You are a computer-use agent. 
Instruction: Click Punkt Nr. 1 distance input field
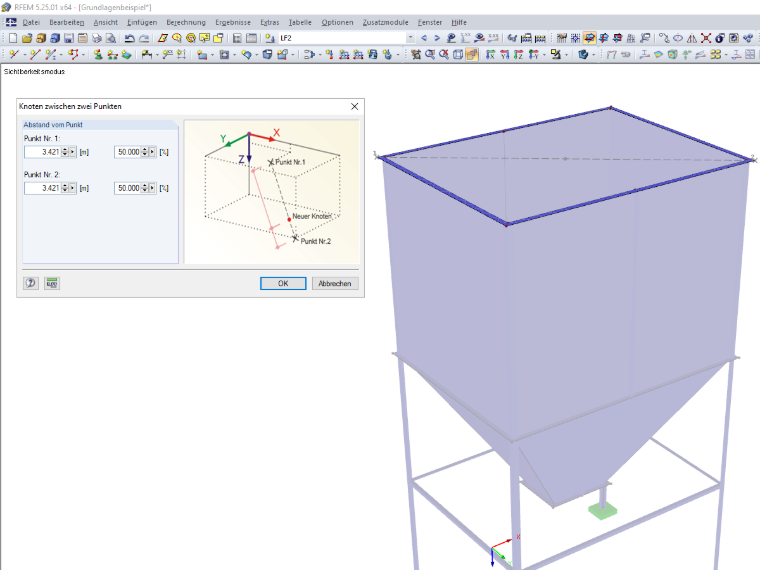pyautogui.click(x=42, y=152)
